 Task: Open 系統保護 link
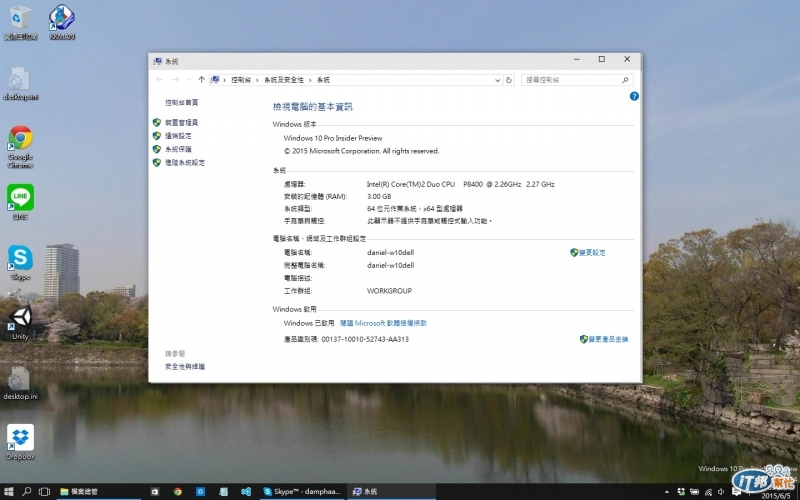pyautogui.click(x=178, y=149)
